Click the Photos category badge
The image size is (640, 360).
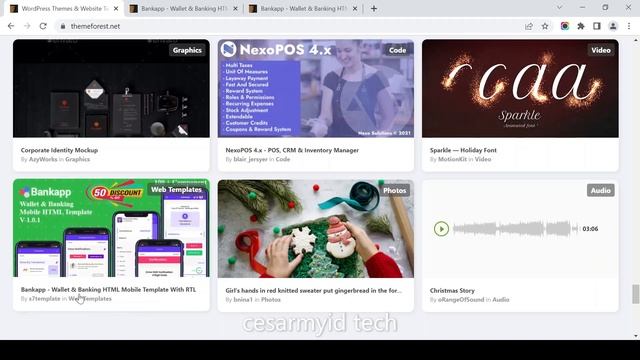pos(395,190)
